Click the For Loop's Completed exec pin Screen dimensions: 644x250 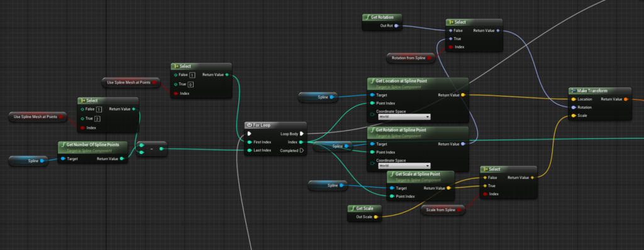tap(301, 151)
